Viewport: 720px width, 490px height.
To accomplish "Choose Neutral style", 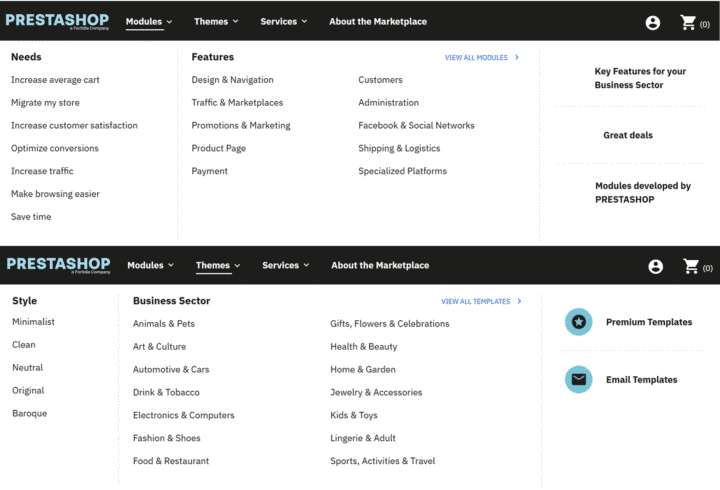I will coord(28,368).
